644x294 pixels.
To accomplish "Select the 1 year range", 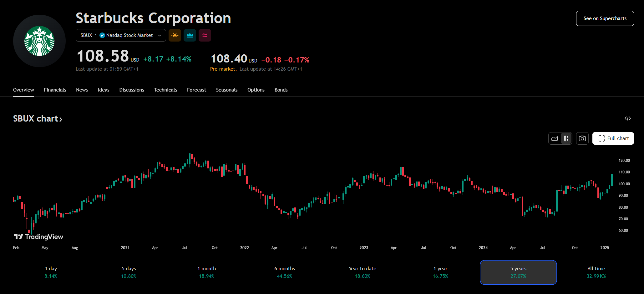I will [x=440, y=272].
